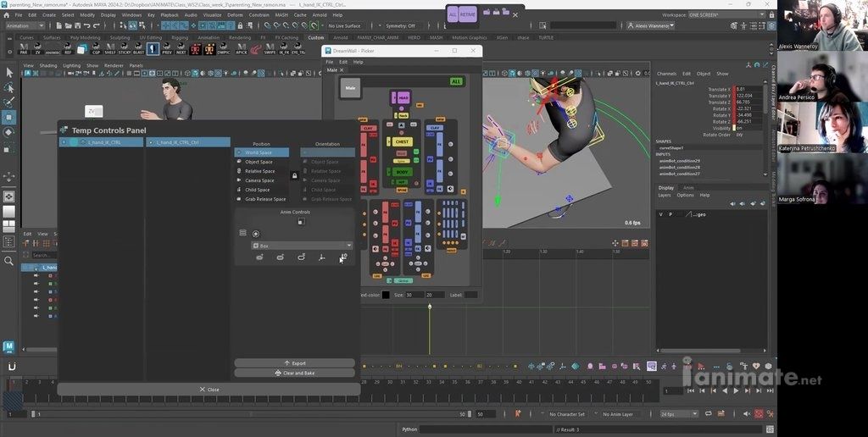This screenshot has height=437, width=868.
Task: Select Relative Space under Position
Action: pyautogui.click(x=261, y=171)
